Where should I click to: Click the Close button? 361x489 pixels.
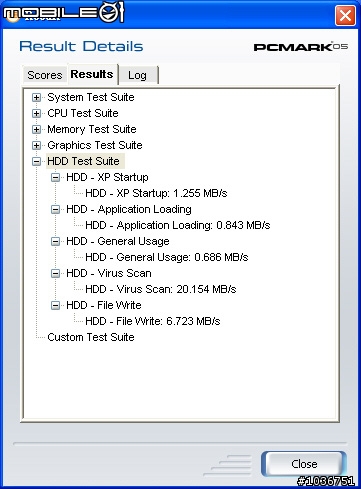tap(304, 464)
